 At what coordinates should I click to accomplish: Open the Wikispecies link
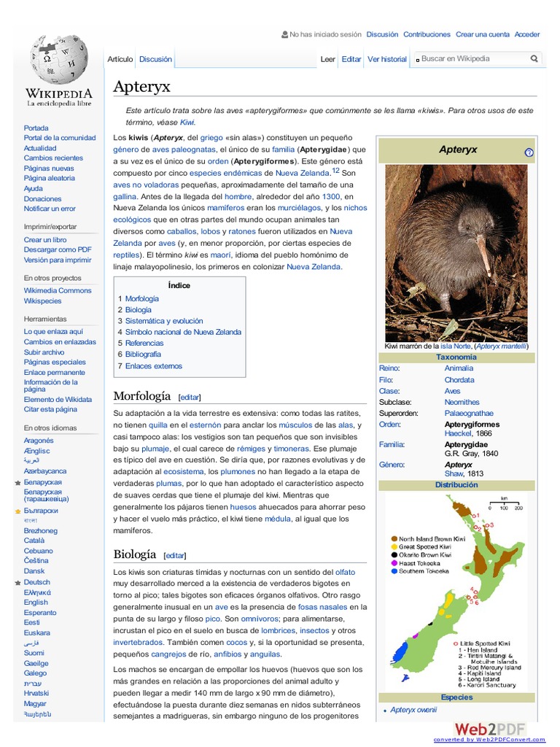(43, 301)
